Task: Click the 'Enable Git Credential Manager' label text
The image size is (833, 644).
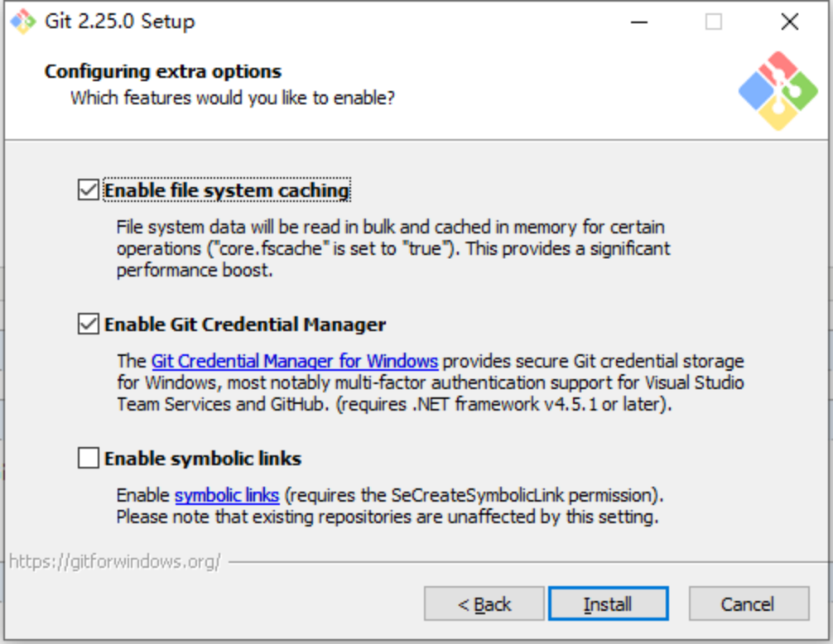Action: 245,324
